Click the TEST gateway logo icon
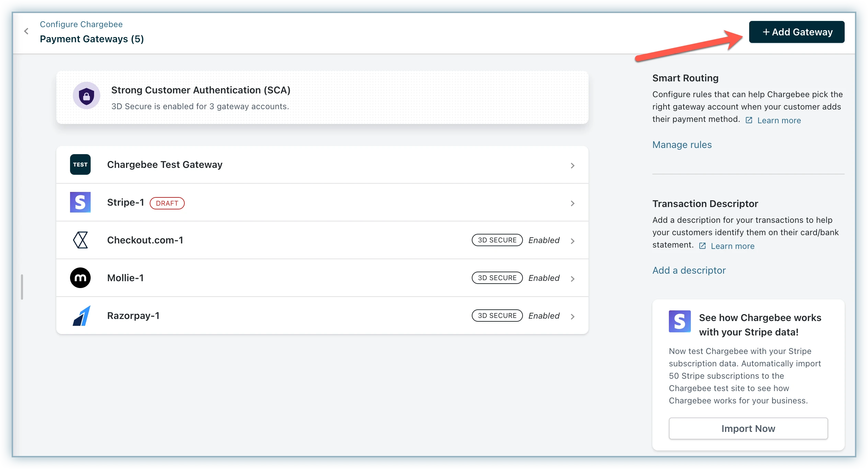This screenshot has width=868, height=469. (80, 164)
